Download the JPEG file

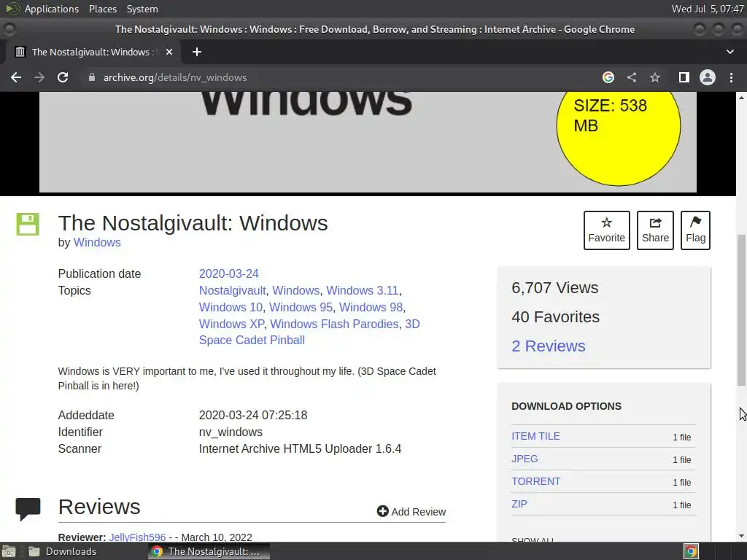point(525,459)
